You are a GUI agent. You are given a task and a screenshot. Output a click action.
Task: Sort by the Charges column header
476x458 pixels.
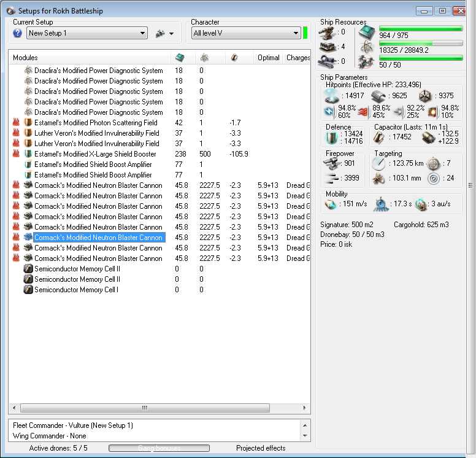point(297,58)
